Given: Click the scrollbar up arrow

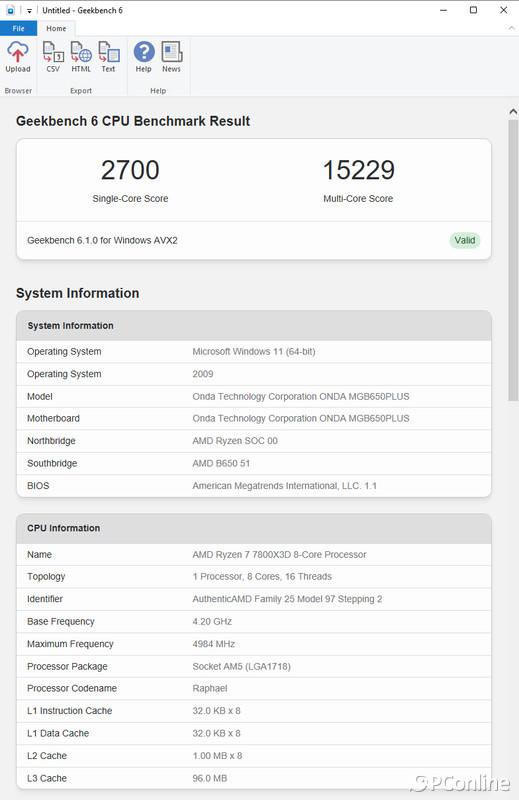Looking at the screenshot, I should [513, 111].
